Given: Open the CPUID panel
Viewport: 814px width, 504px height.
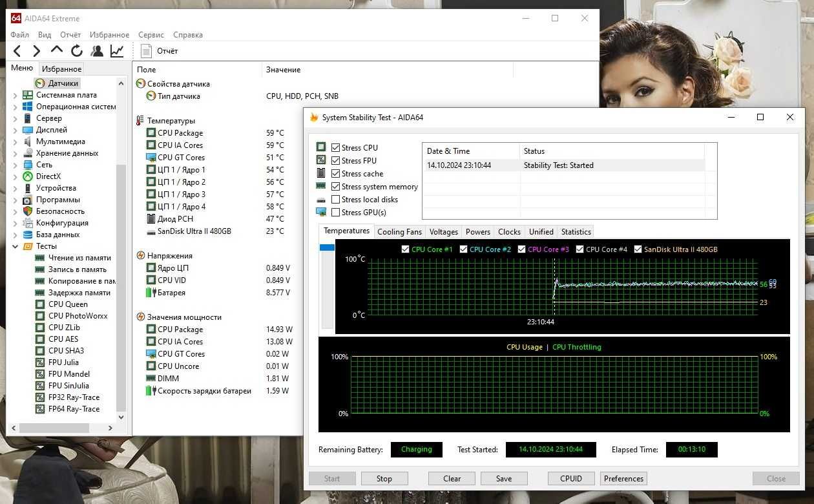Looking at the screenshot, I should 571,479.
